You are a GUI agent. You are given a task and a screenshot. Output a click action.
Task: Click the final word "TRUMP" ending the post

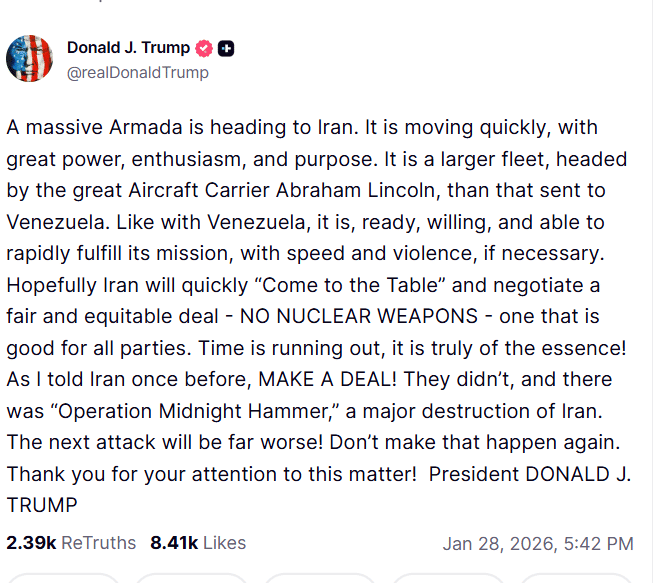pos(41,506)
